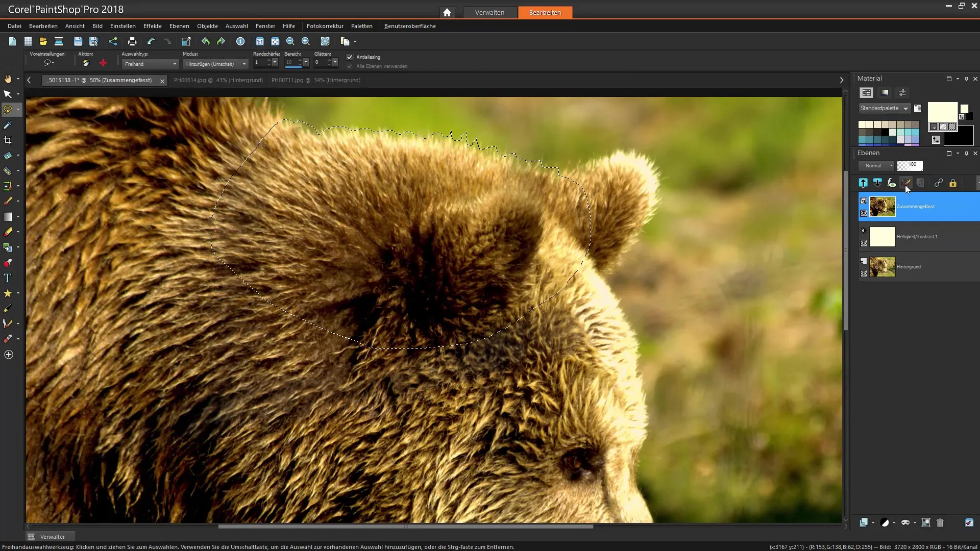Open the Auswahl menu
Image resolution: width=980 pixels, height=551 pixels.
(x=236, y=26)
